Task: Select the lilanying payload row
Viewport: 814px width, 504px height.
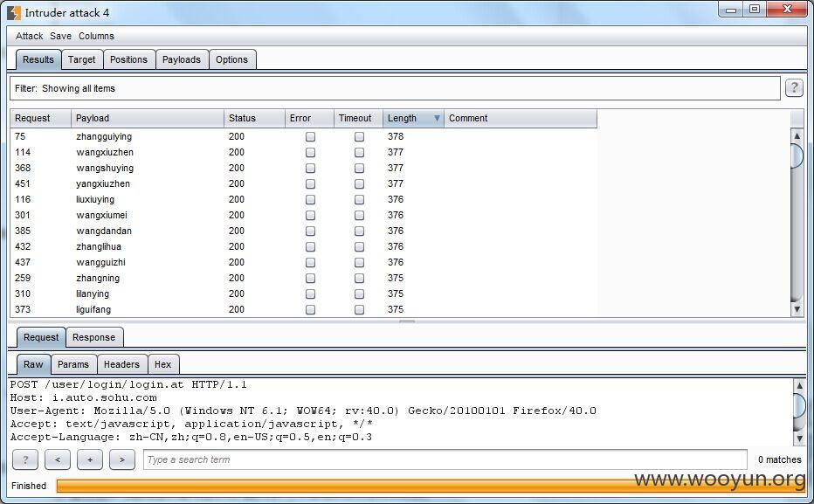Action: click(304, 293)
